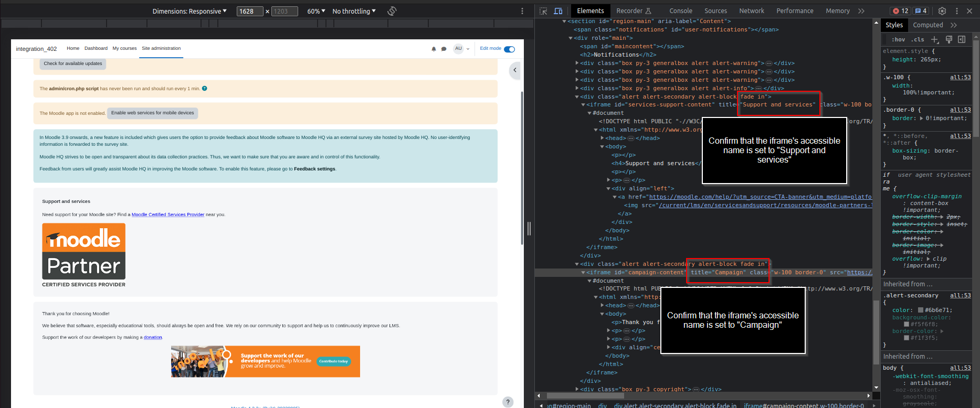Click the #f1f3f5 border-color swatch
980x408 pixels.
[907, 338]
